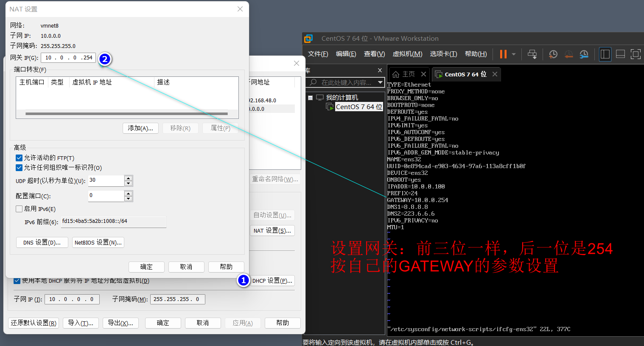644x346 pixels.
Task: Toggle 允许活动的 FTP checkbox
Action: tap(19, 158)
